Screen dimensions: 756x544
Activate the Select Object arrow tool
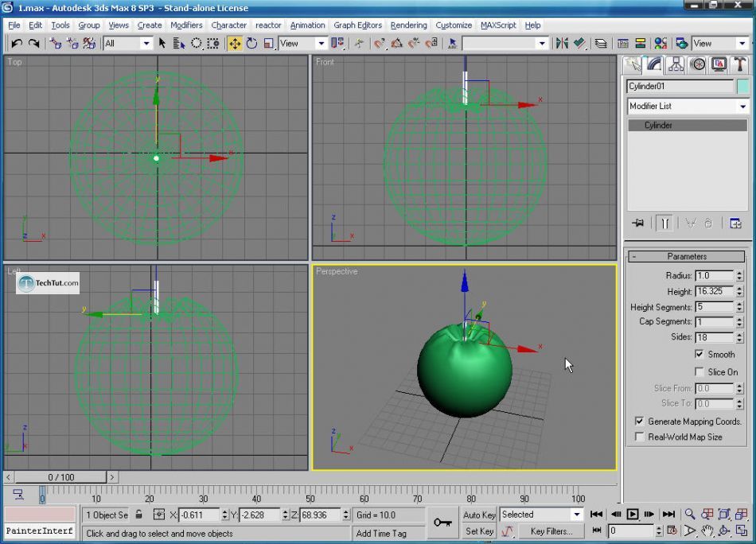point(162,44)
